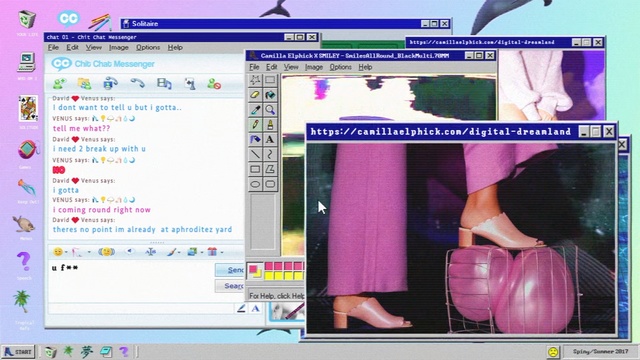Select the pencil tool in Paint
640x360 pixels.
tap(255, 124)
